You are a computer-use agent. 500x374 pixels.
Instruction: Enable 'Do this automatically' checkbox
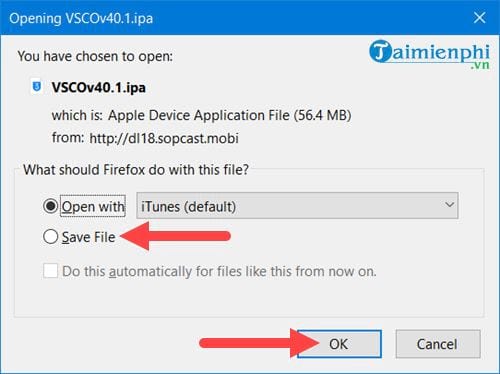click(50, 271)
